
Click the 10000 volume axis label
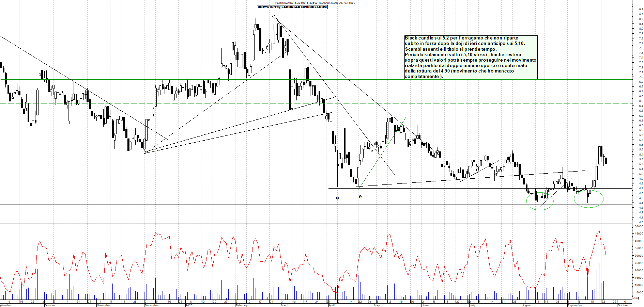[x=639, y=285]
